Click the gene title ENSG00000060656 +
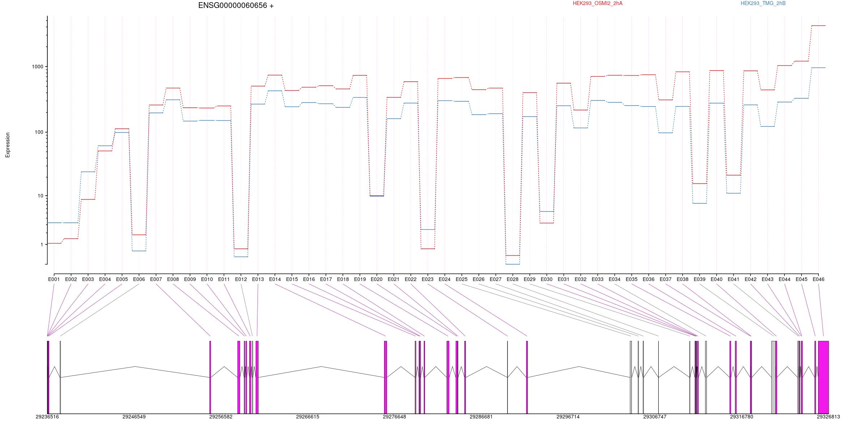Viewport: 868px width, 434px height. 236,5
